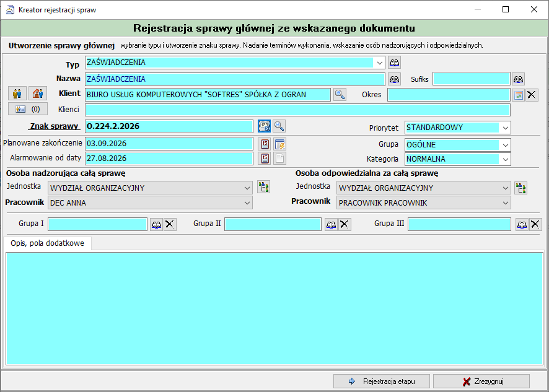The height and width of the screenshot is (392, 549).
Task: Open the period calendar icon beside Okres
Action: coord(518,95)
